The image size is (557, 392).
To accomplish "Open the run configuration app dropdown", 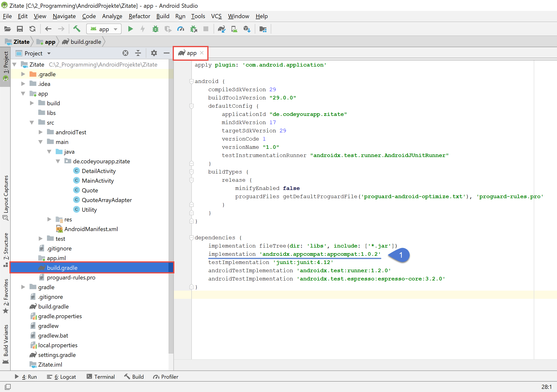I will point(104,29).
